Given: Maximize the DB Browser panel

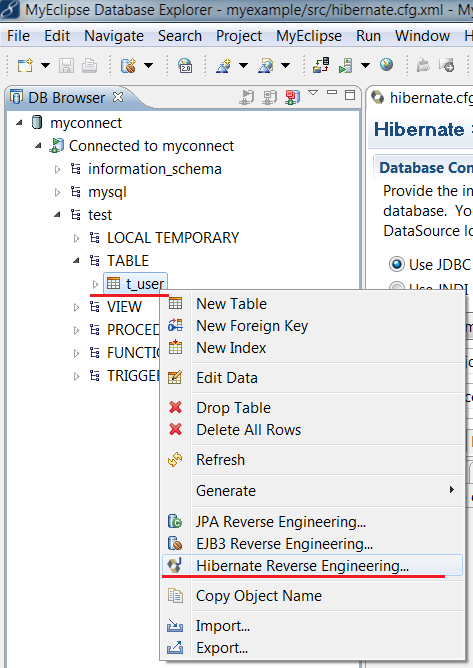Looking at the screenshot, I should pyautogui.click(x=350, y=95).
